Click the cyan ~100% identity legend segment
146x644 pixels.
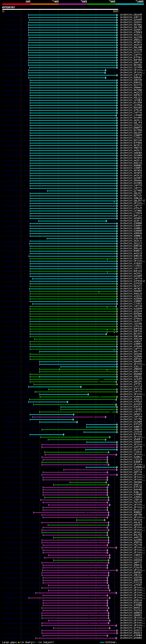[x=130, y=4]
